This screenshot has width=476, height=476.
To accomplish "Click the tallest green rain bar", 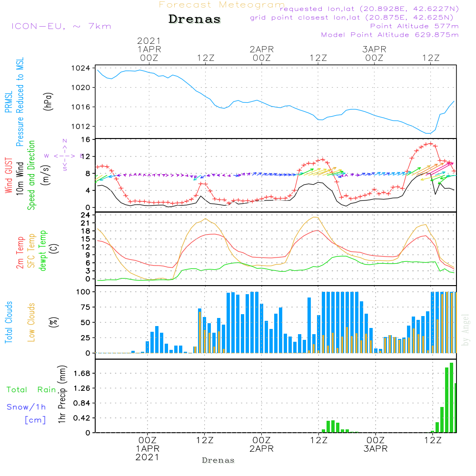I will tap(451, 397).
